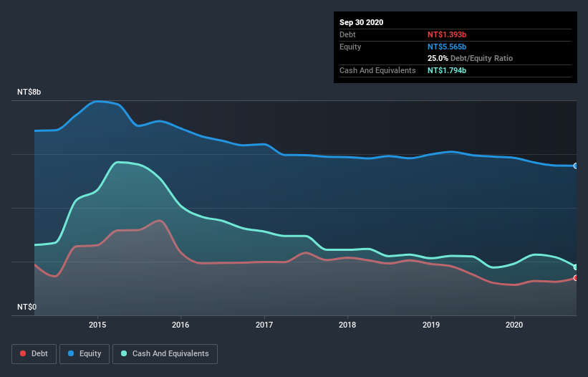Toggle the Equity legend button
Image resolution: width=588 pixels, height=377 pixels.
tap(85, 354)
